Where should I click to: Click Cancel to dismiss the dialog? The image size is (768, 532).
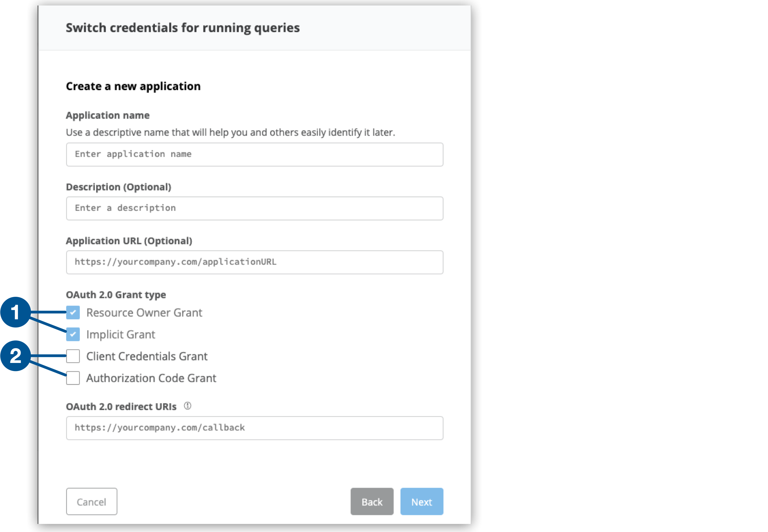pyautogui.click(x=91, y=501)
